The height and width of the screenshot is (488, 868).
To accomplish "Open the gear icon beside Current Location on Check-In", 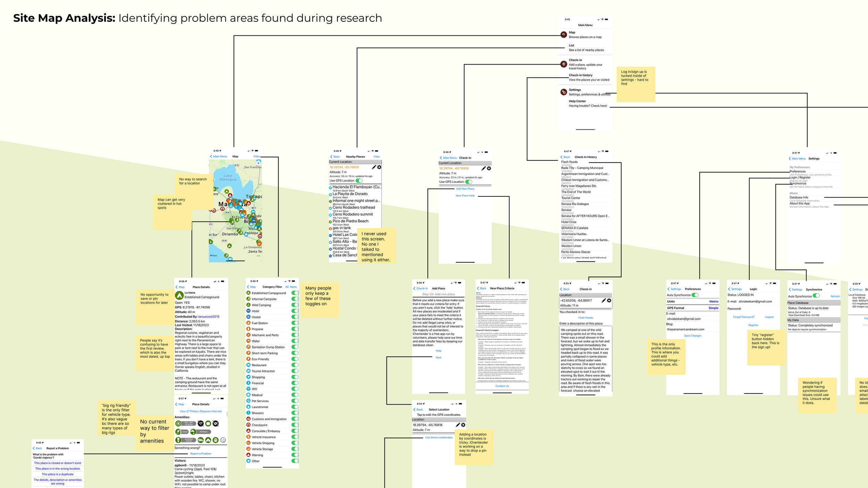I will click(x=489, y=169).
